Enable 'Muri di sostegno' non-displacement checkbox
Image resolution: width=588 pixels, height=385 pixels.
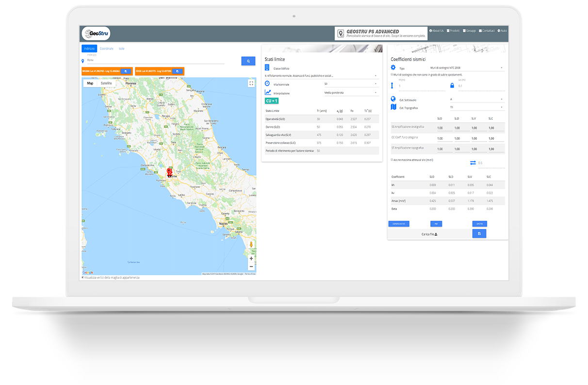[392, 75]
